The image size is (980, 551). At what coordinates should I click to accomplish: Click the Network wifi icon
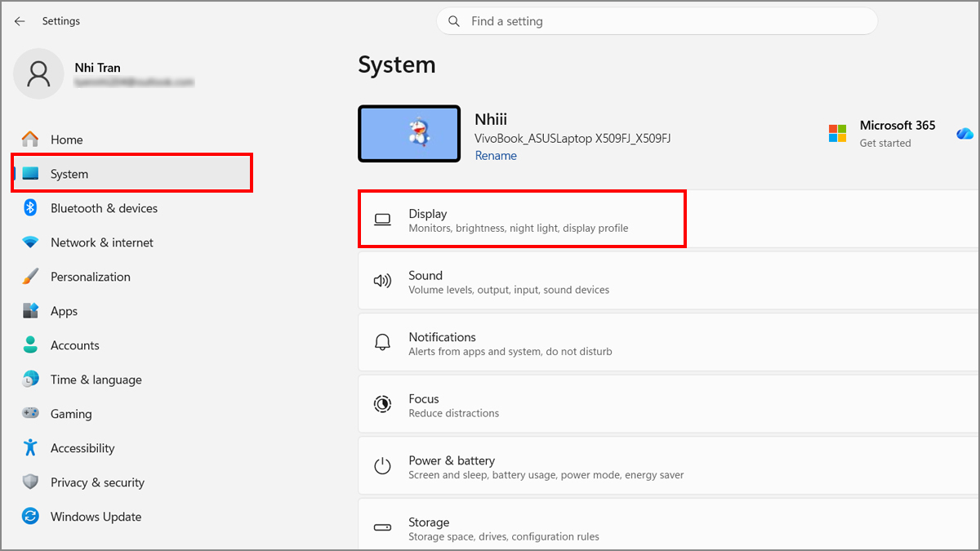[30, 242]
